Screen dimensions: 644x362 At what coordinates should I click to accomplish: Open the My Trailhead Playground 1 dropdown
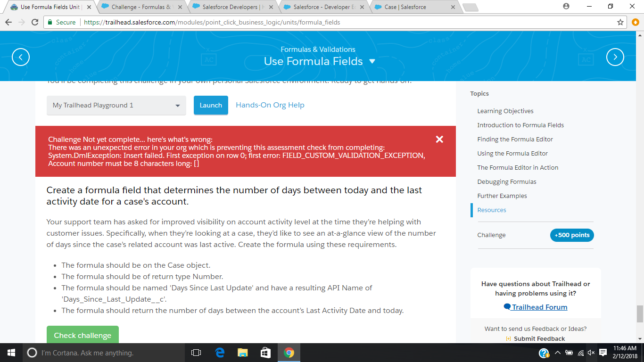point(116,105)
